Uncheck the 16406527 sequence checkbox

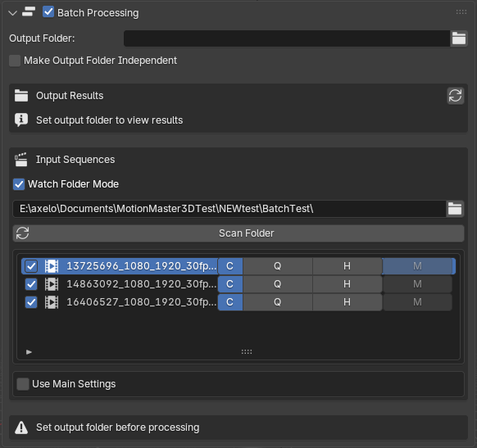coord(31,302)
